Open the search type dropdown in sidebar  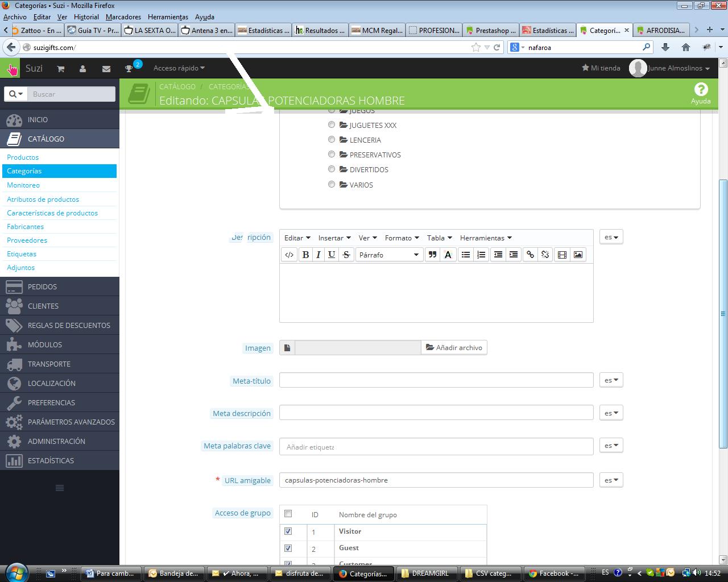[x=16, y=94]
